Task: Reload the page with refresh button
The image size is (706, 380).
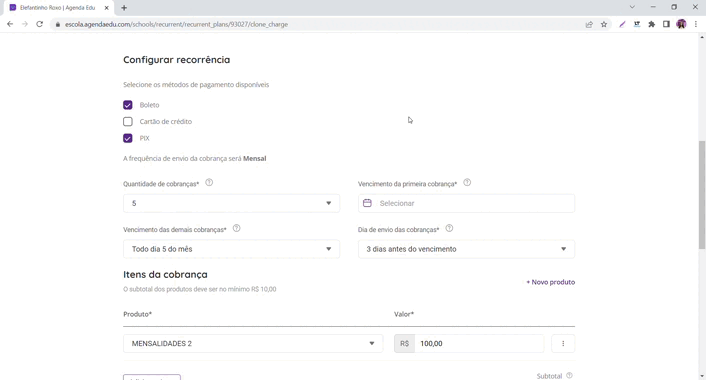Action: [40, 24]
